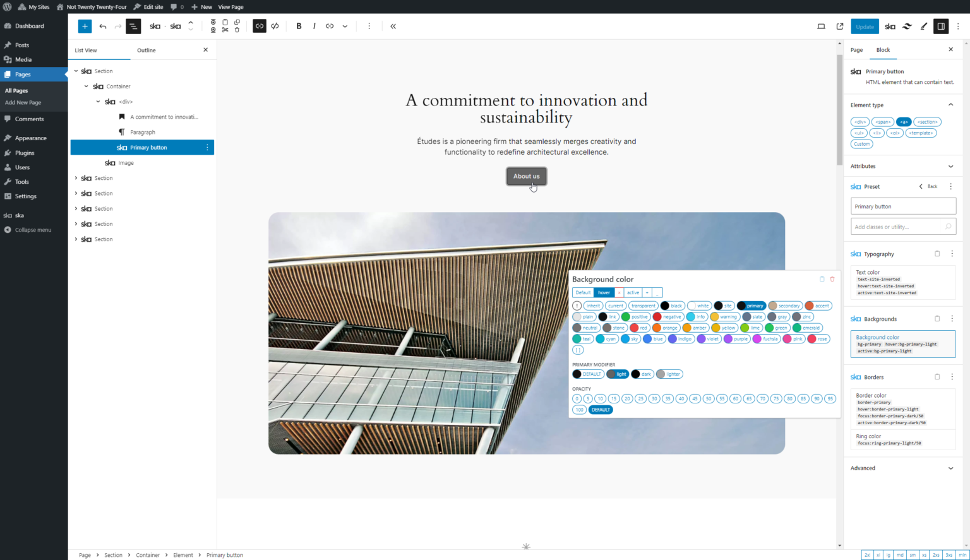This screenshot has width=970, height=560.
Task: Toggle the document overview list view icon
Action: (133, 26)
